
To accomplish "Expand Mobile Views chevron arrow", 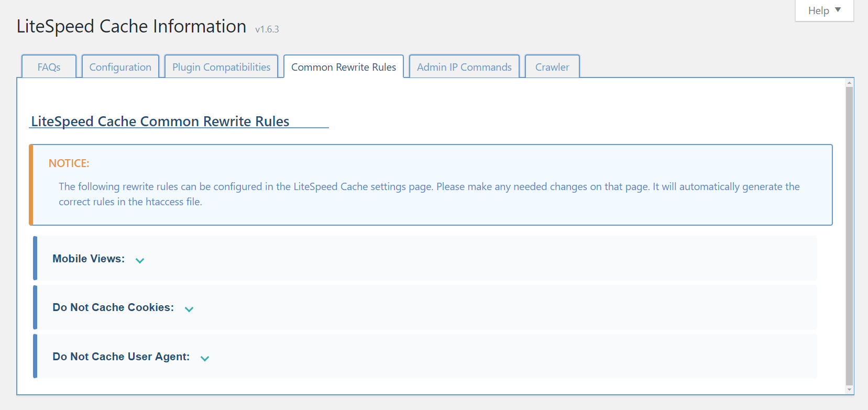I will (140, 260).
